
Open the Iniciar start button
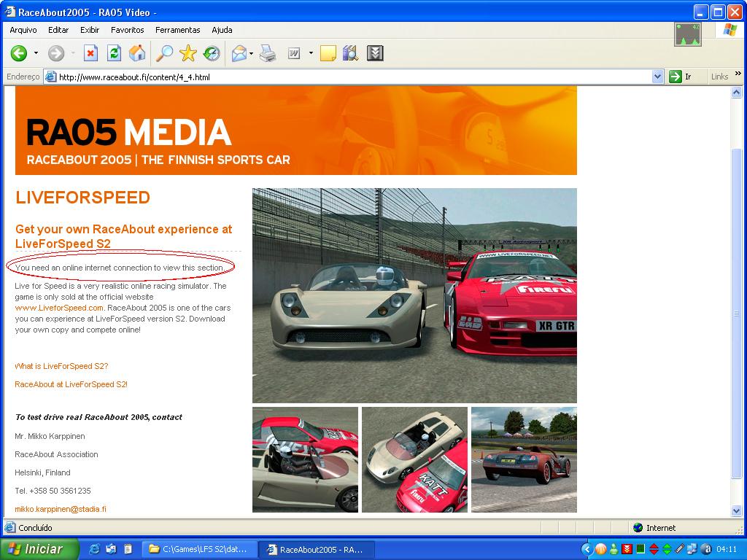[39, 549]
